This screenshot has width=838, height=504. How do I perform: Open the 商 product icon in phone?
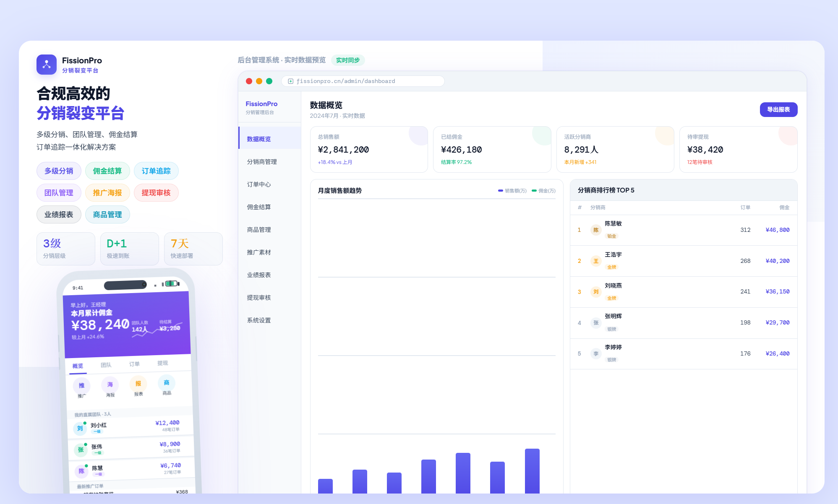(167, 382)
